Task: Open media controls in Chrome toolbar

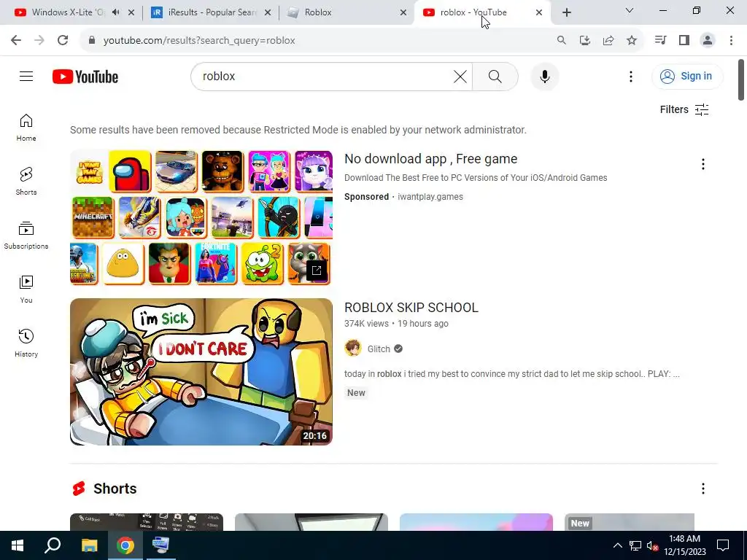Action: point(660,41)
